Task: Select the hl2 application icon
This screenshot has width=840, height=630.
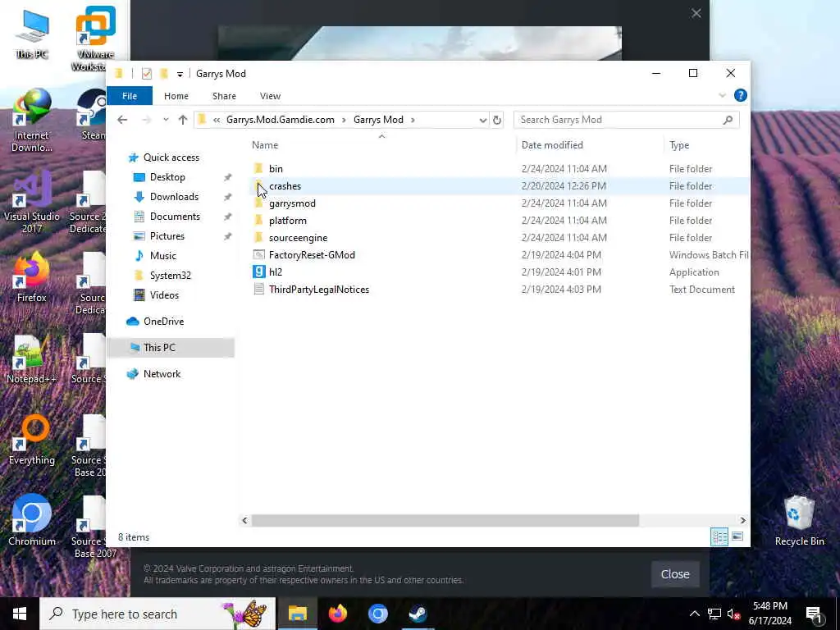Action: click(x=258, y=272)
